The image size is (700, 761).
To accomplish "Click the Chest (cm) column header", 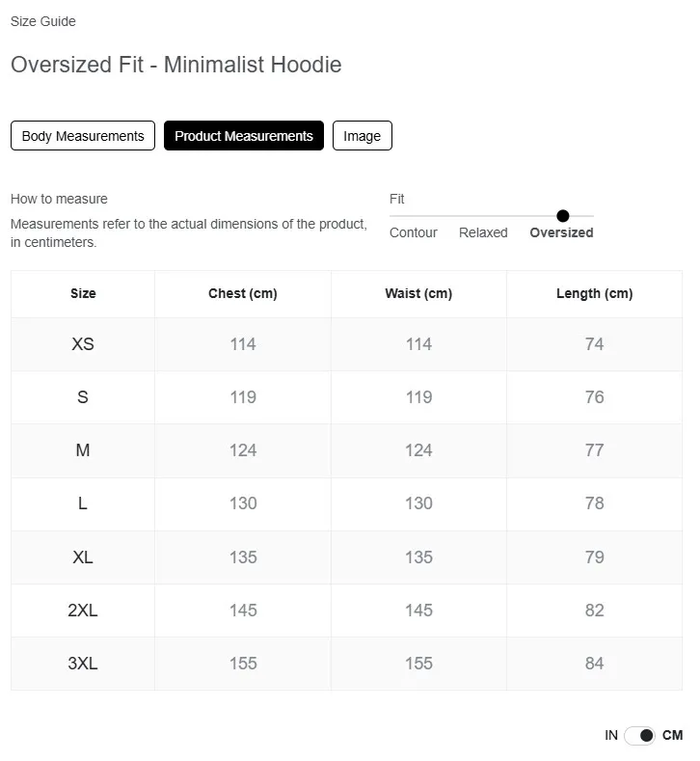I will point(243,293).
